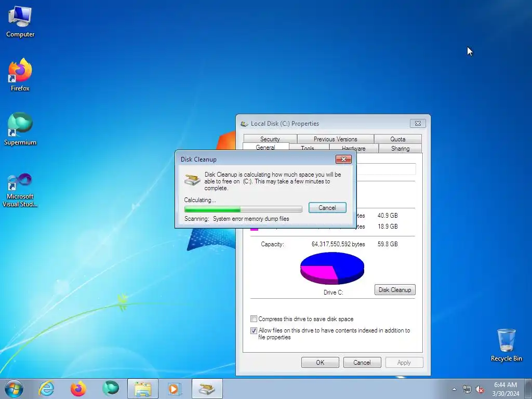532x399 pixels.
Task: Click the Drive C: label under chart
Action: [x=333, y=292]
